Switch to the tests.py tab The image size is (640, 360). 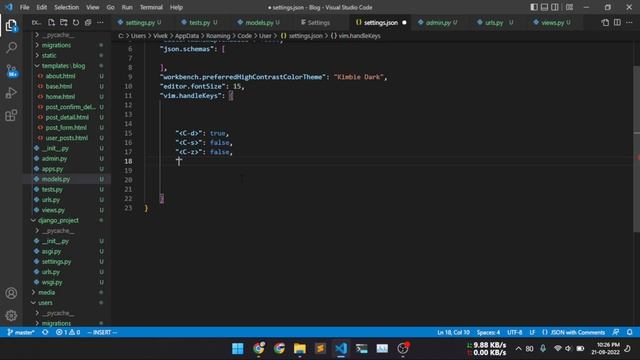(x=200, y=22)
